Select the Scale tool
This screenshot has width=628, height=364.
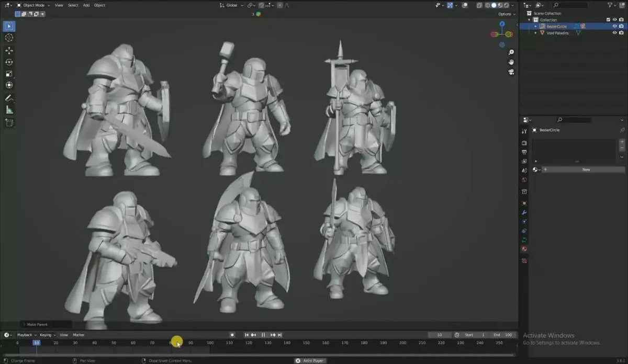click(x=9, y=74)
